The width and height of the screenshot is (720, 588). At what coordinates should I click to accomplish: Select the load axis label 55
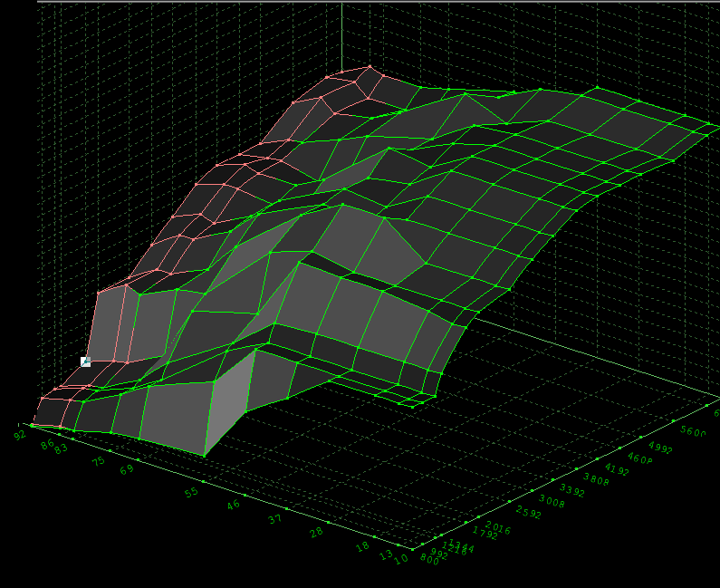(191, 492)
